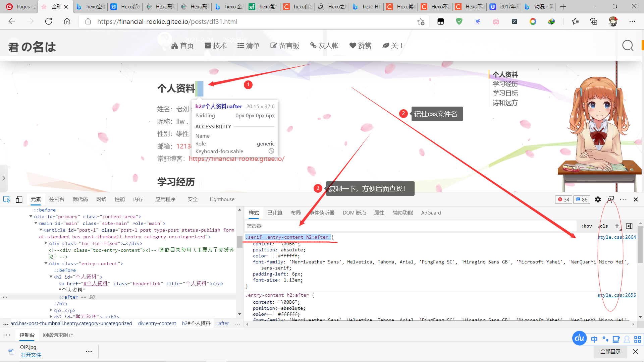
Task: Toggle device emulation icon
Action: tap(19, 199)
